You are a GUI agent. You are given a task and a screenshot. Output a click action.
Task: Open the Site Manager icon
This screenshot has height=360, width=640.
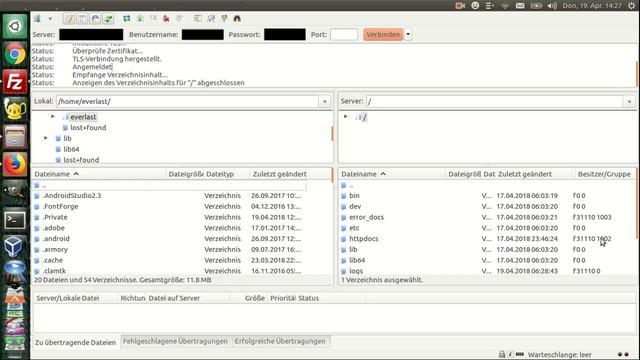pyautogui.click(x=38, y=19)
